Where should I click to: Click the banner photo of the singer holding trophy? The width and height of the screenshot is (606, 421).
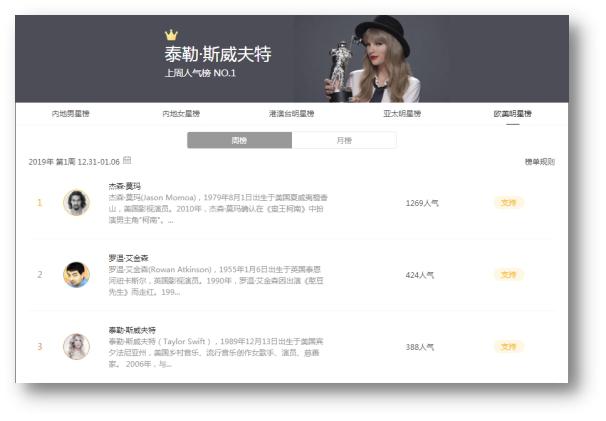371,59
